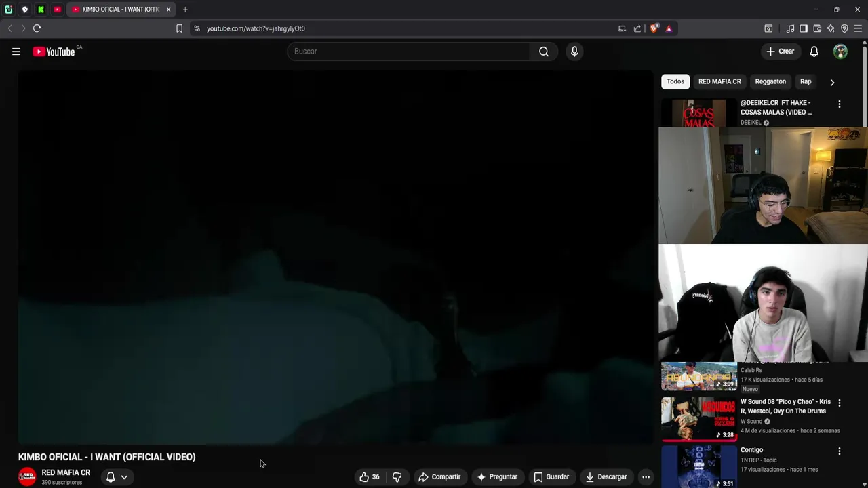Switch to the pinned YouTube tab
The height and width of the screenshot is (488, 868).
click(x=57, y=9)
